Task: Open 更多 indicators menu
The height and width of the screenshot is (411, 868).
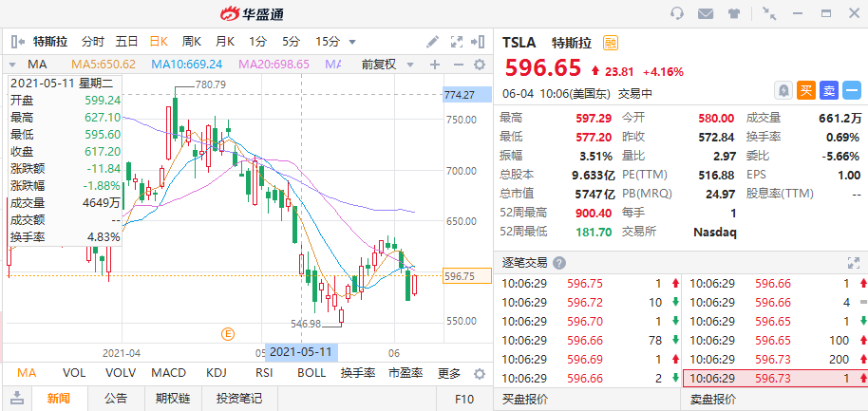Action: [x=449, y=373]
